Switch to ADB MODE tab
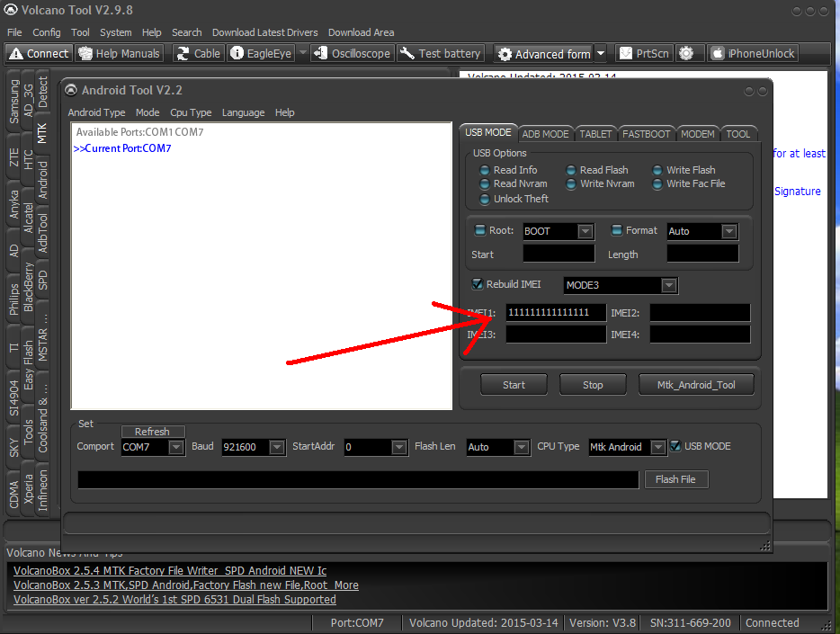This screenshot has width=840, height=634. click(545, 134)
